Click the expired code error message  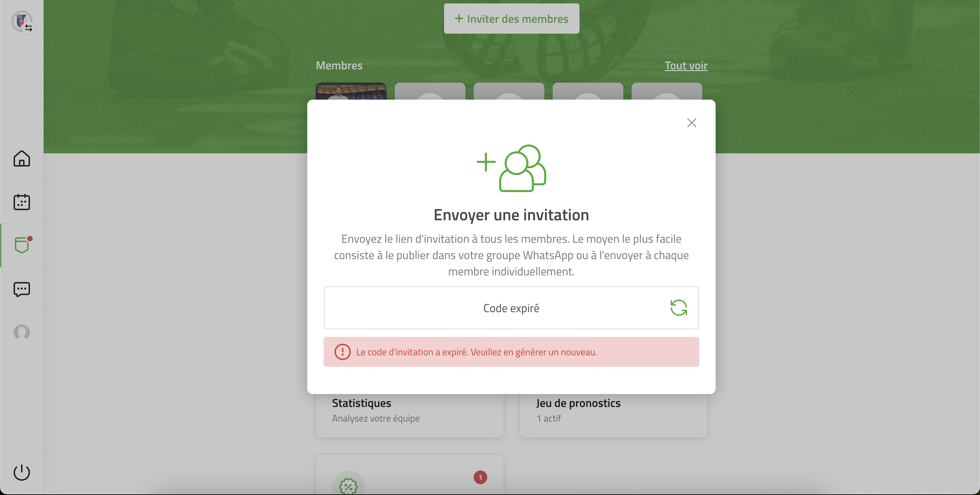click(x=511, y=352)
